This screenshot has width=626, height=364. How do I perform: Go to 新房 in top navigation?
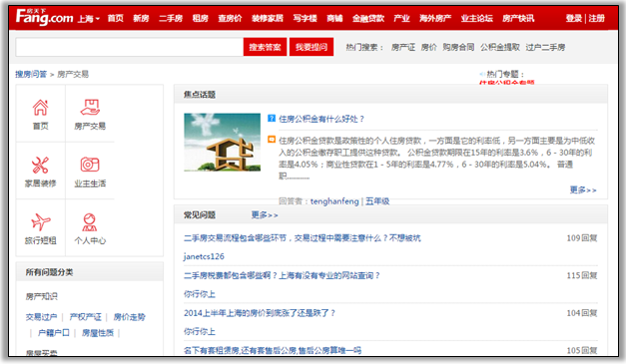click(x=141, y=18)
